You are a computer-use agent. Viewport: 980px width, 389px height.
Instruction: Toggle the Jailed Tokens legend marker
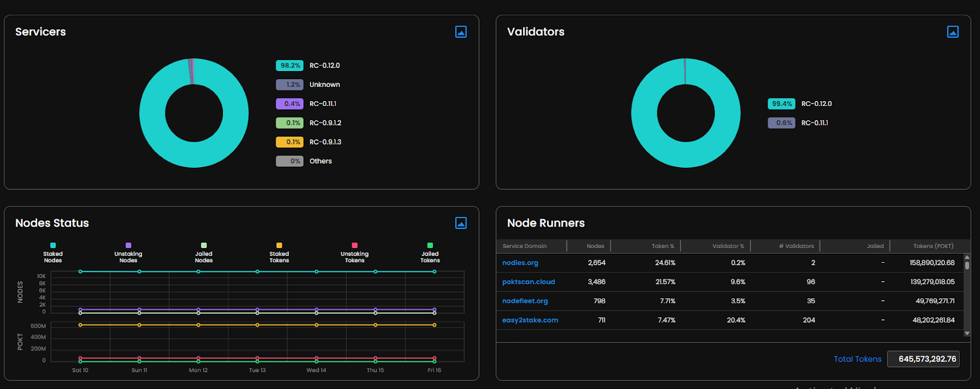(430, 245)
